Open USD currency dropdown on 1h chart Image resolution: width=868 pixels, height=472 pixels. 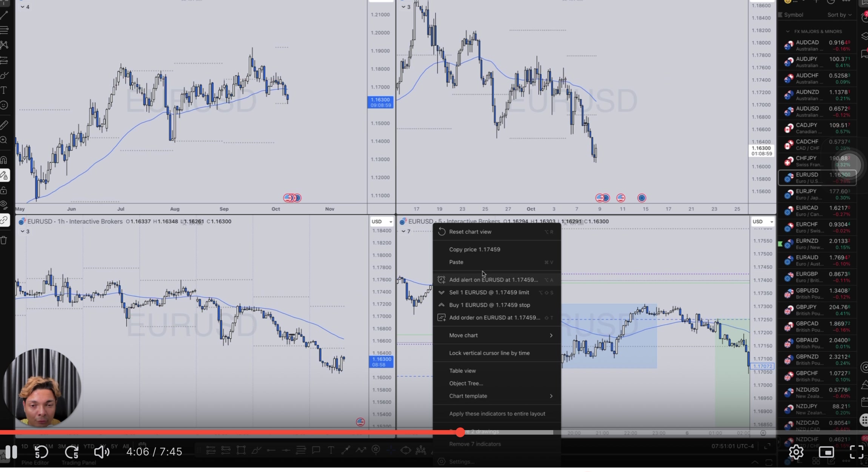(x=382, y=222)
